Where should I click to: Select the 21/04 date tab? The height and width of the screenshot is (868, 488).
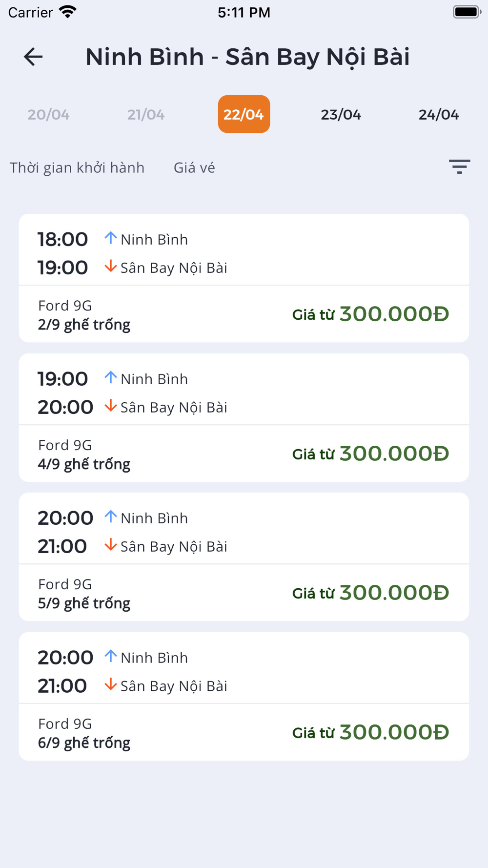(x=146, y=115)
